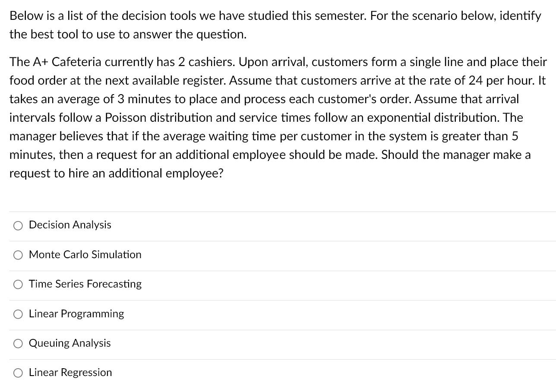Image resolution: width=556 pixels, height=392 pixels.
Task: Click the Linear Regression answer label
Action: point(70,372)
